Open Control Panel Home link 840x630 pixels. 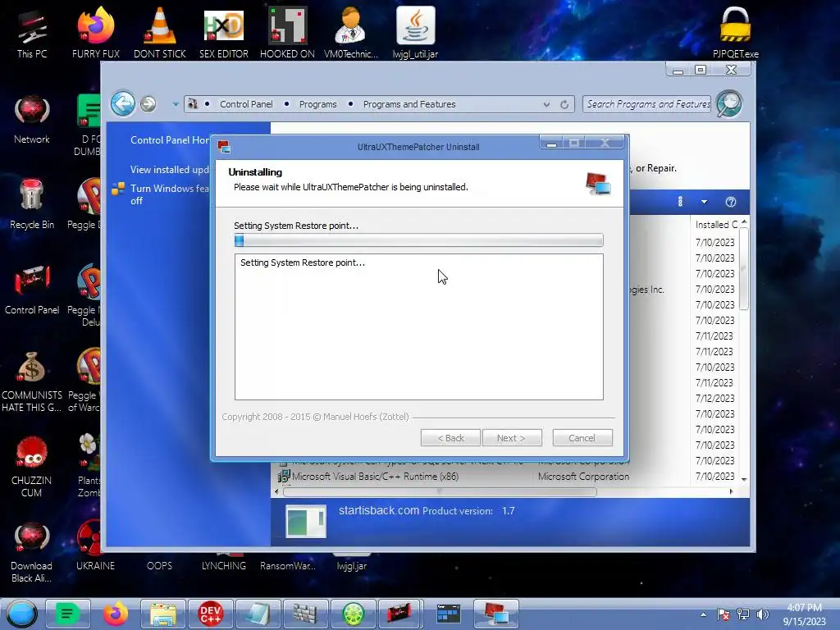170,139
